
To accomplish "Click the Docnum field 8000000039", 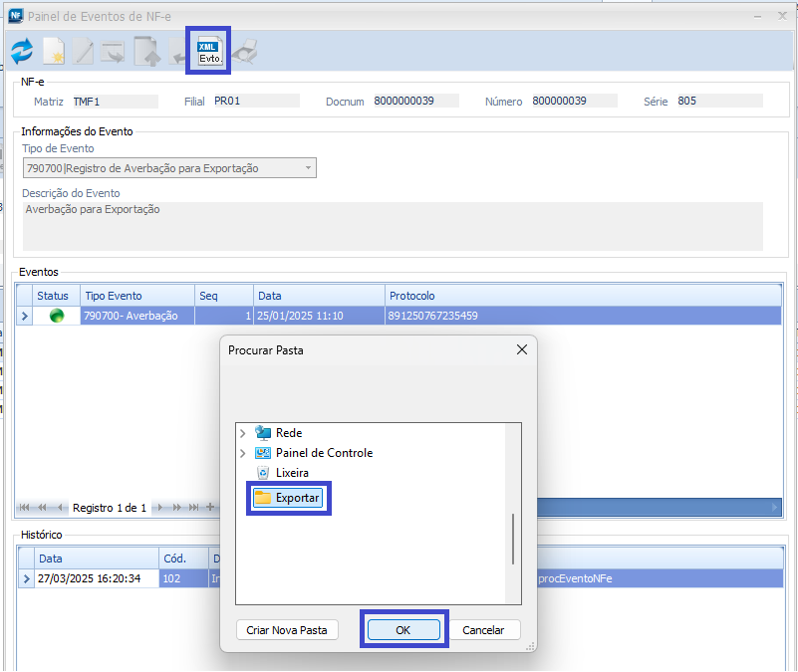I will click(x=415, y=101).
